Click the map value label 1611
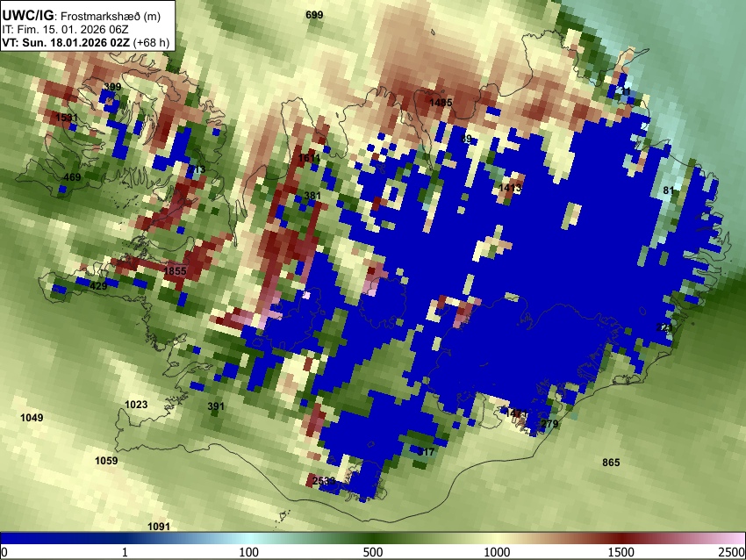746x560 pixels. [309, 158]
